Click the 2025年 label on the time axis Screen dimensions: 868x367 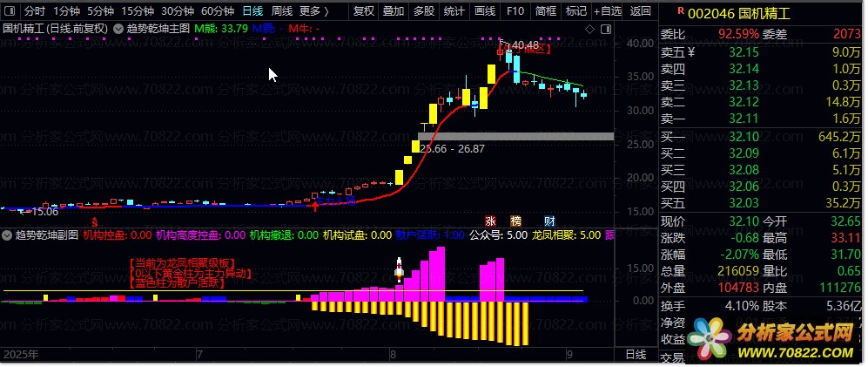[21, 354]
